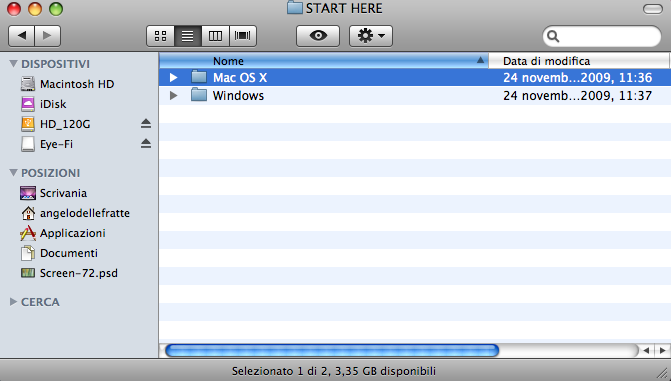This screenshot has width=671, height=381.
Task: Click the white Eye-Fi drive icon
Action: pos(28,144)
